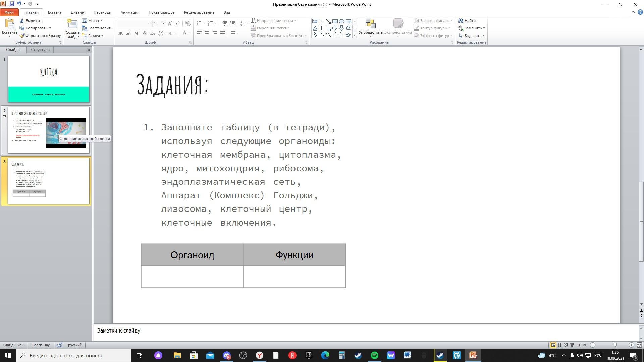Switch to the Показ слайдов tab
644x362 pixels.
pyautogui.click(x=162, y=12)
